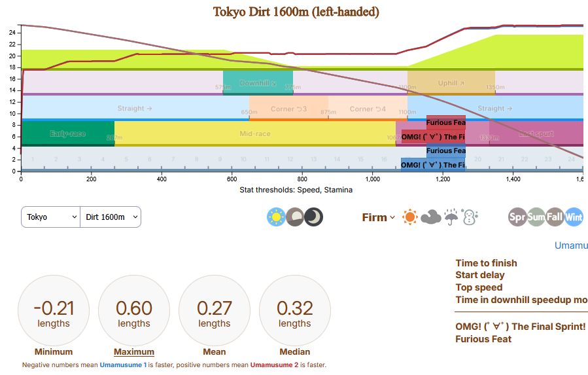
Task: Click the Umamusume link at right
Action: (x=571, y=245)
